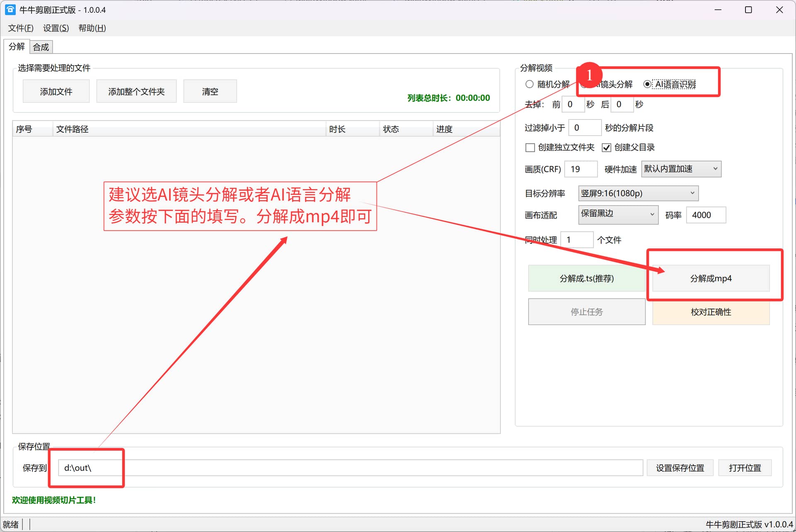Open the 帮助 menu

[92, 28]
